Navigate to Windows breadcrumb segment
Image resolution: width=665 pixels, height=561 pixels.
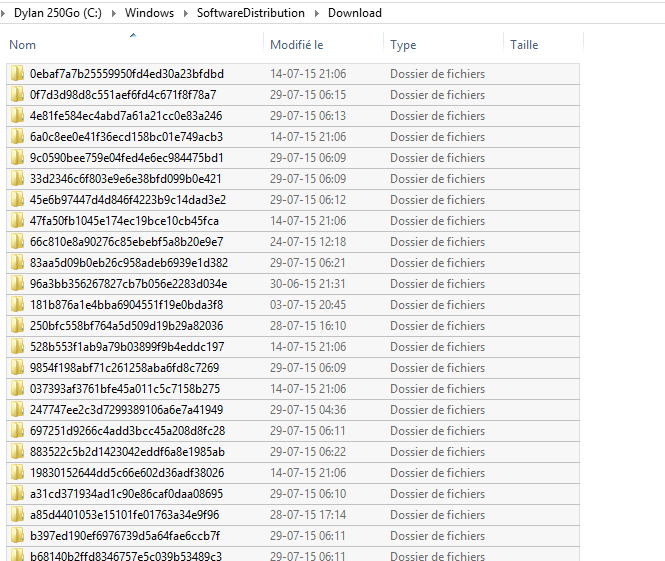click(x=149, y=13)
